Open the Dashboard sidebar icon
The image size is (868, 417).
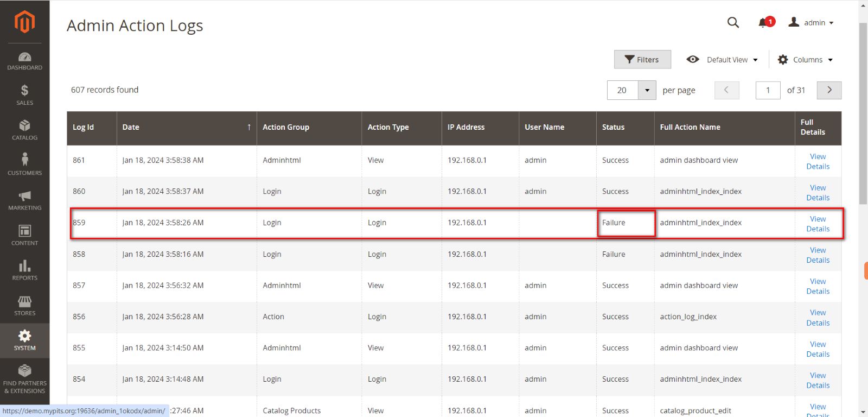click(24, 61)
